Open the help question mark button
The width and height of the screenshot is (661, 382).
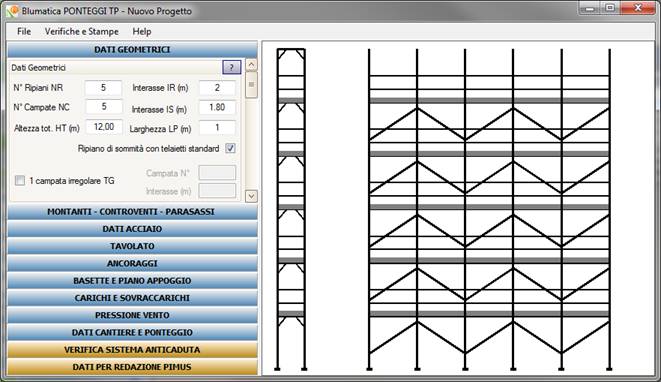pyautogui.click(x=231, y=67)
